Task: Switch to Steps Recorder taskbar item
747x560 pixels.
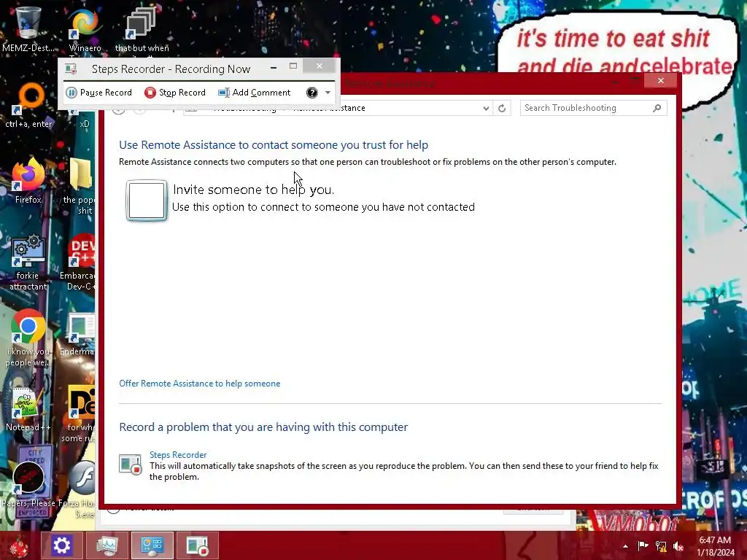Action: coord(198,545)
